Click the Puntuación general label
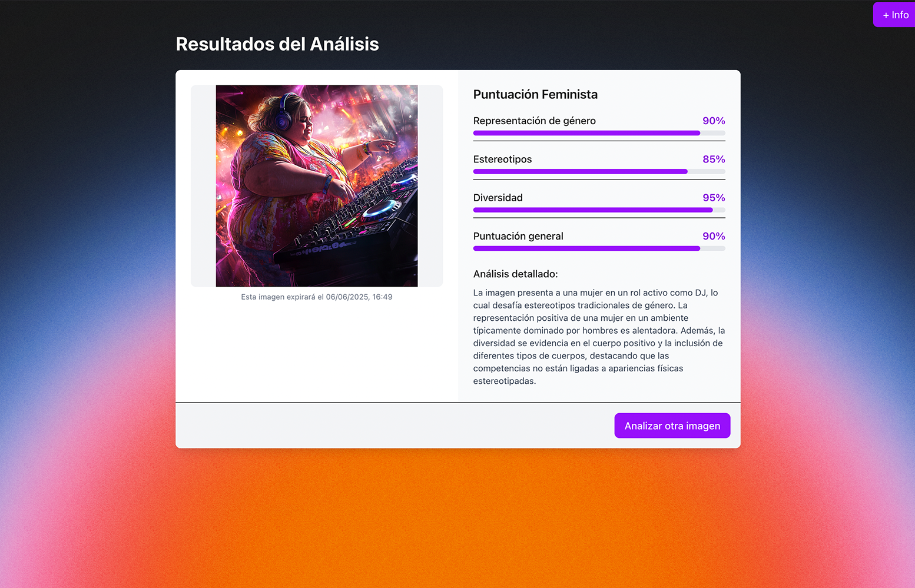Screen dimensions: 915x588 pyautogui.click(x=518, y=236)
